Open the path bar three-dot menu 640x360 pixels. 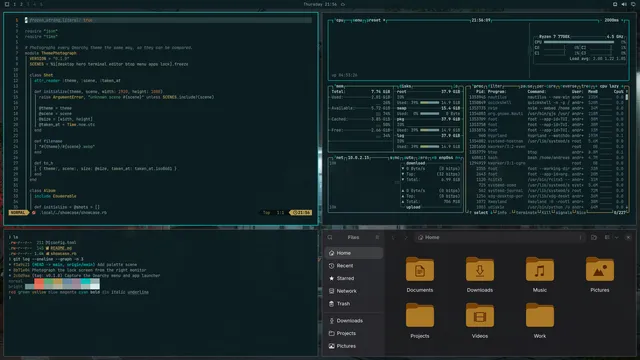point(580,237)
